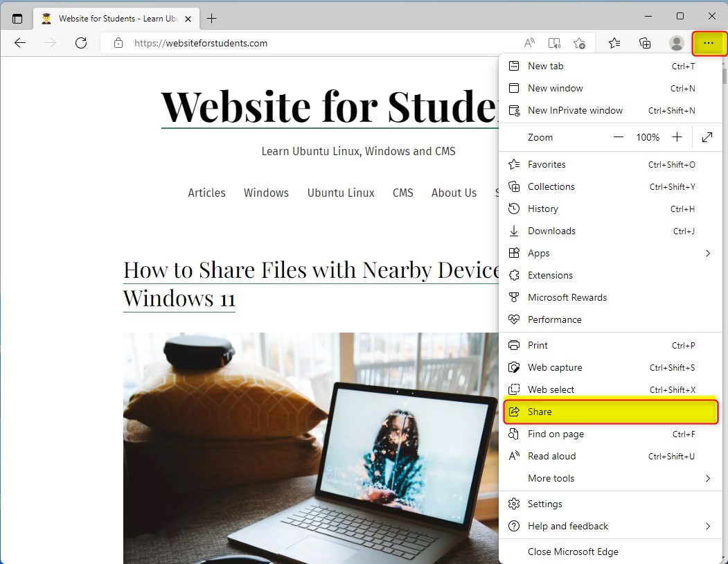Open the Ubuntu Linux navigation link

[340, 193]
